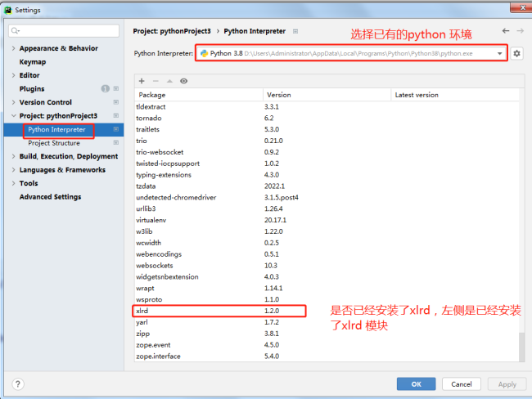
Task: Open the Python Interpreter dropdown
Action: (351, 53)
